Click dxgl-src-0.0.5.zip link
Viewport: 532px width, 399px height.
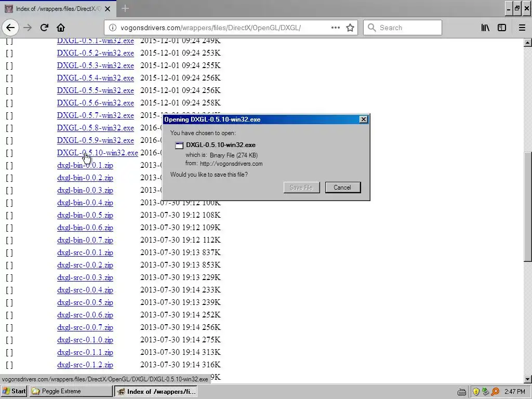[85, 302]
